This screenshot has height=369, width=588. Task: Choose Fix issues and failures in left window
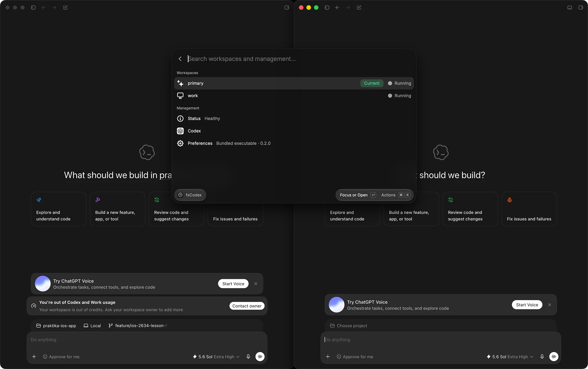[236, 215]
